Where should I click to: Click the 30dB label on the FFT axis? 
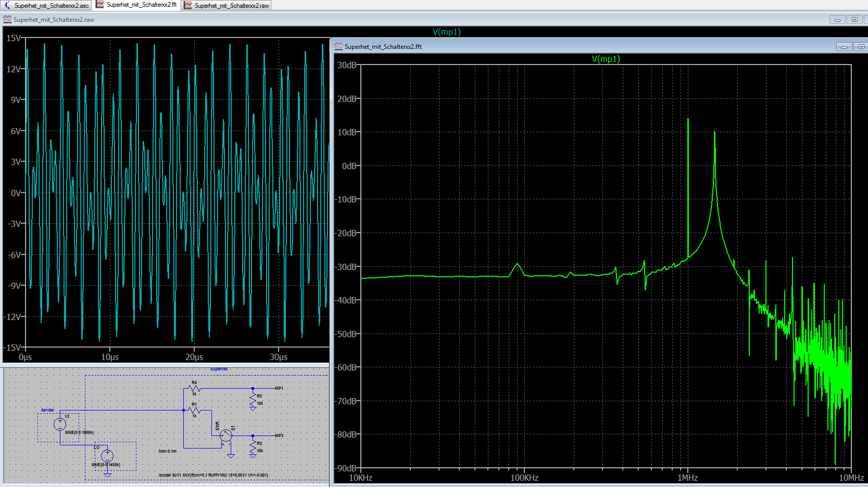click(x=347, y=65)
